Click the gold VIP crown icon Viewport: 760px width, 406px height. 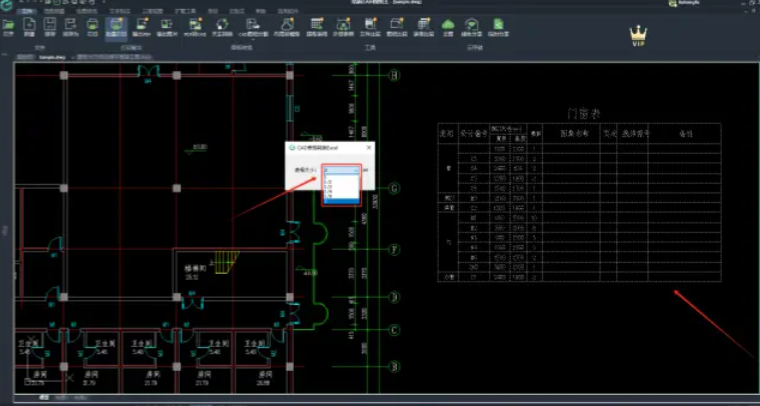(637, 36)
